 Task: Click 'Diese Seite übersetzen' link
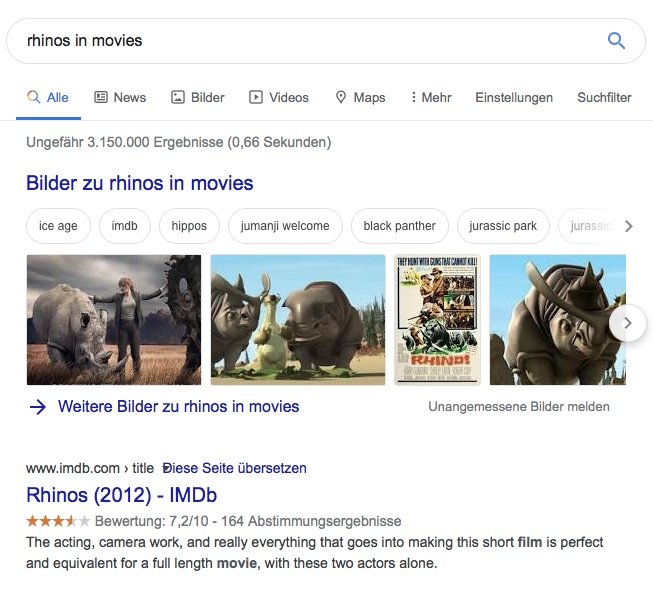[234, 468]
